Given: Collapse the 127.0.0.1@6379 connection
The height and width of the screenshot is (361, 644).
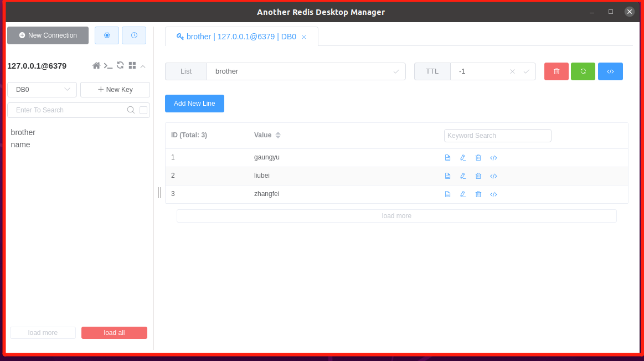Looking at the screenshot, I should click(143, 66).
